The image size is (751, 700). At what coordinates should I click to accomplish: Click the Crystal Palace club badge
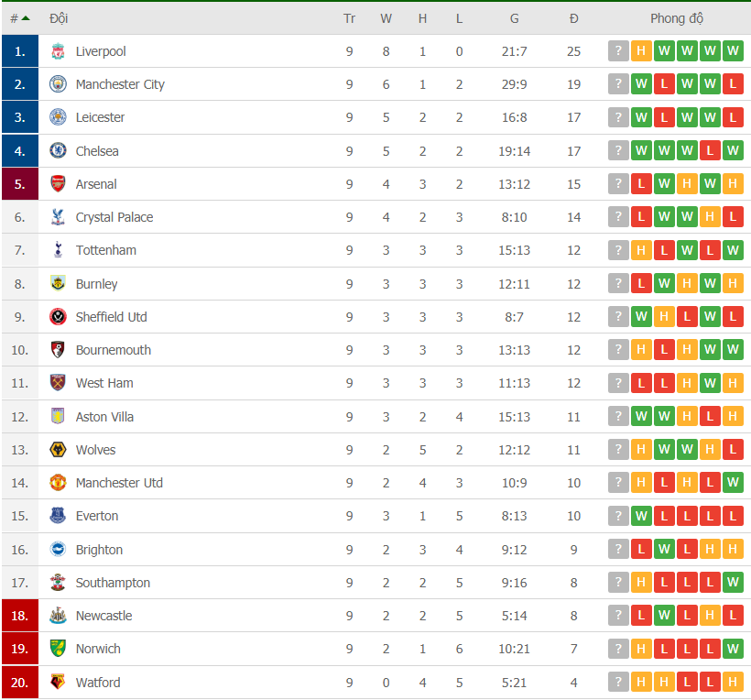tap(58, 217)
